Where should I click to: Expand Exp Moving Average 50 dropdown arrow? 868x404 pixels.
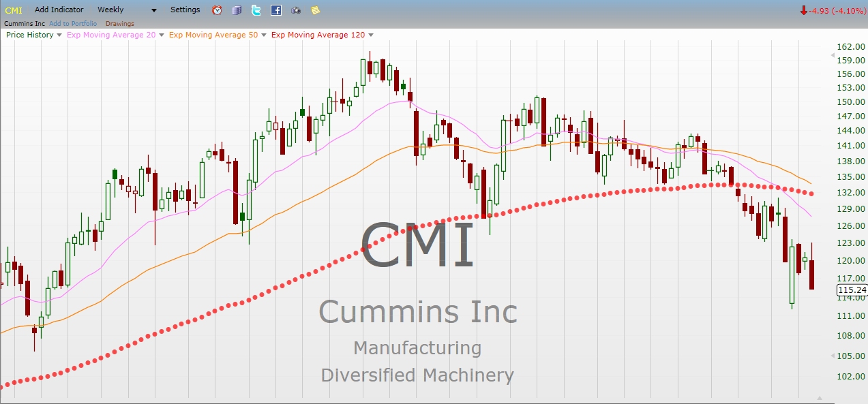[263, 35]
